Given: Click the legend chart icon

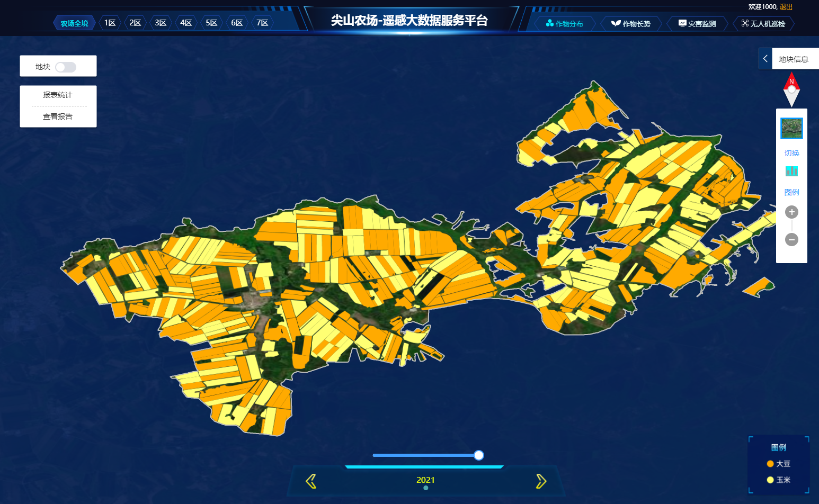Looking at the screenshot, I should pyautogui.click(x=791, y=171).
